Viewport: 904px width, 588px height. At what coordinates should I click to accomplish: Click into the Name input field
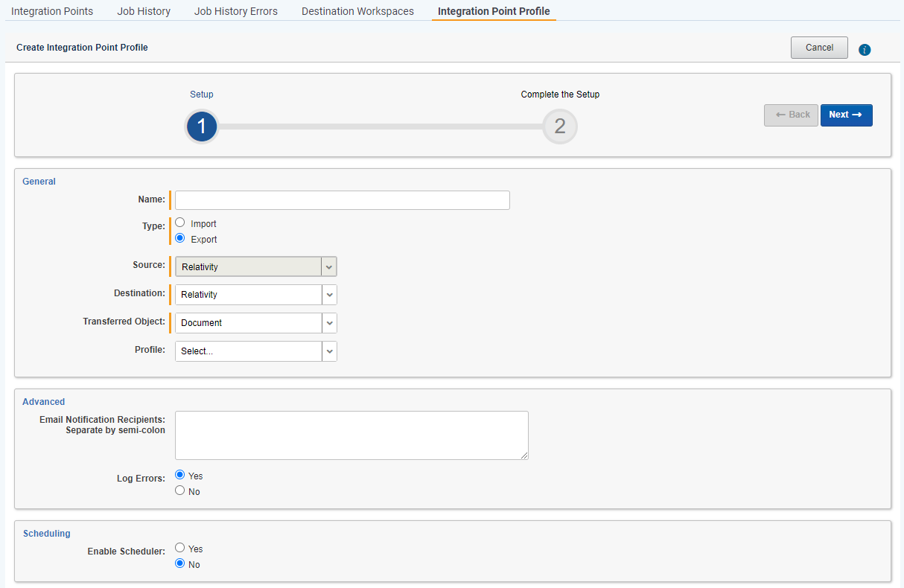[343, 200]
